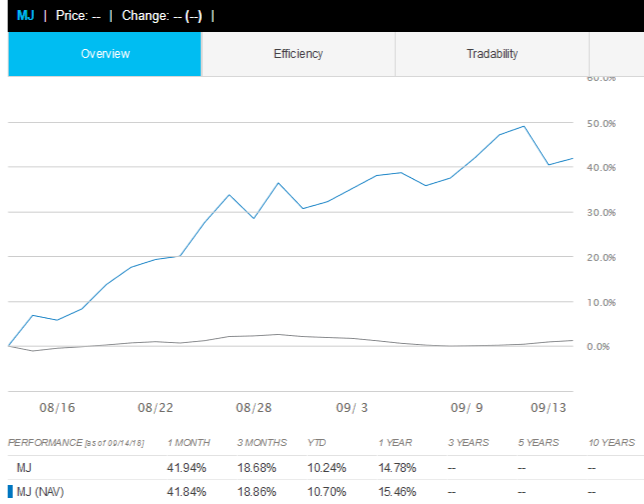The width and height of the screenshot is (644, 504).
Task: Click the 08/28 date label on chart axis
Action: 254,408
